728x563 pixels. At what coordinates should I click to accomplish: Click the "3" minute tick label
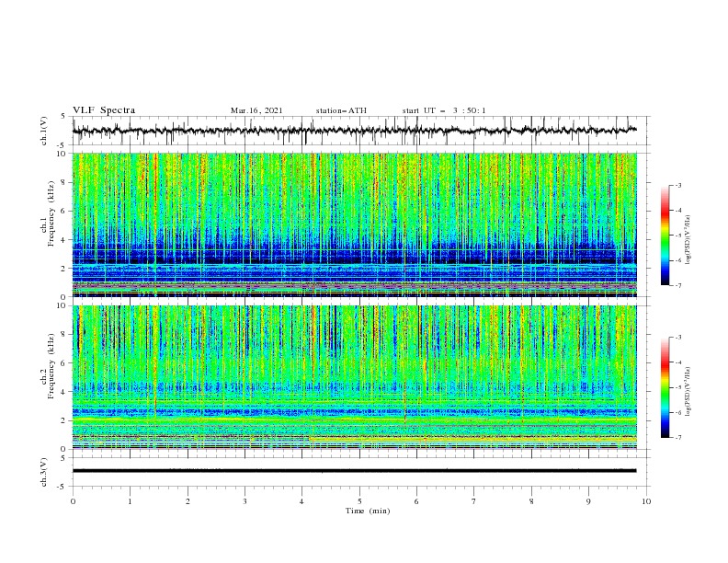click(x=245, y=501)
